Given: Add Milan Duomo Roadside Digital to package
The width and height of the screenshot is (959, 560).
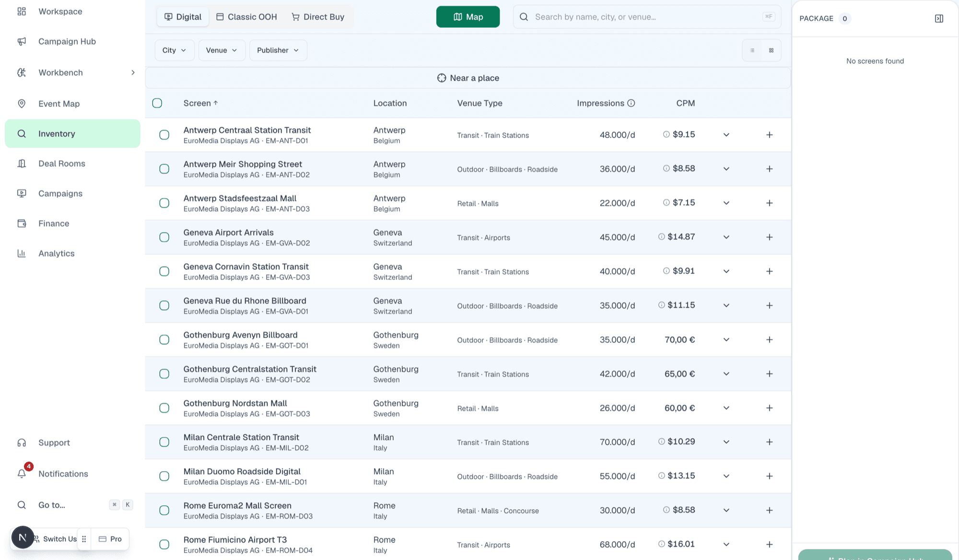Looking at the screenshot, I should click(x=770, y=476).
